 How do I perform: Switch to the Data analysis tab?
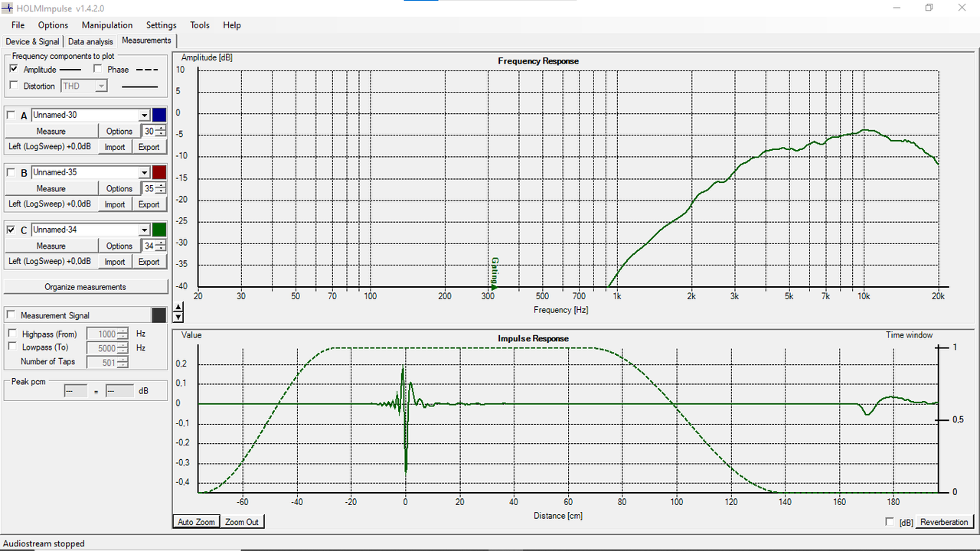pos(90,41)
